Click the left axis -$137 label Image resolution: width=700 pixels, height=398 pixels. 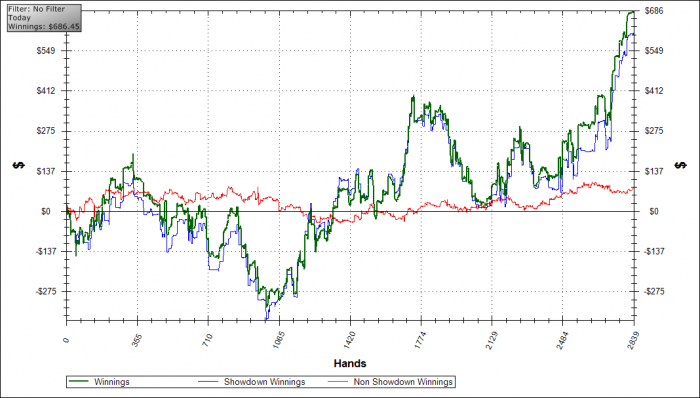pyautogui.click(x=45, y=251)
